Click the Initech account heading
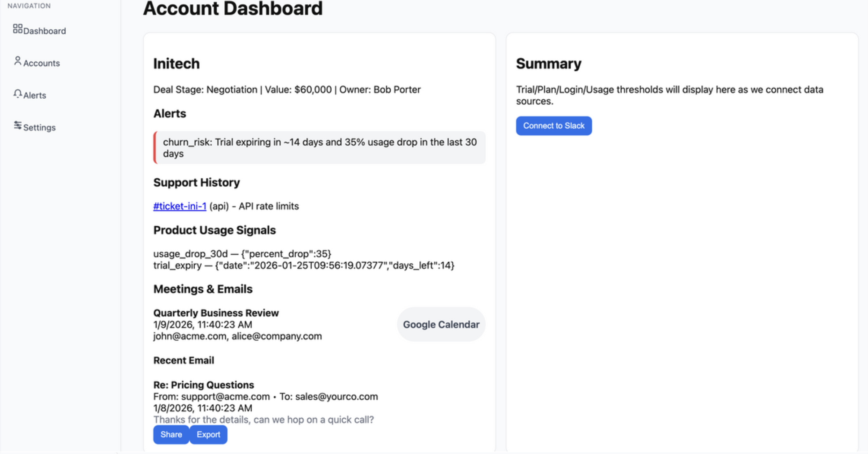The width and height of the screenshot is (868, 454). (176, 64)
